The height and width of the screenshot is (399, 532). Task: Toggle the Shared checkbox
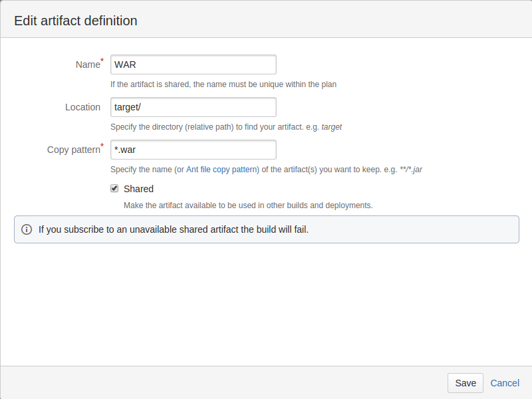pyautogui.click(x=114, y=188)
